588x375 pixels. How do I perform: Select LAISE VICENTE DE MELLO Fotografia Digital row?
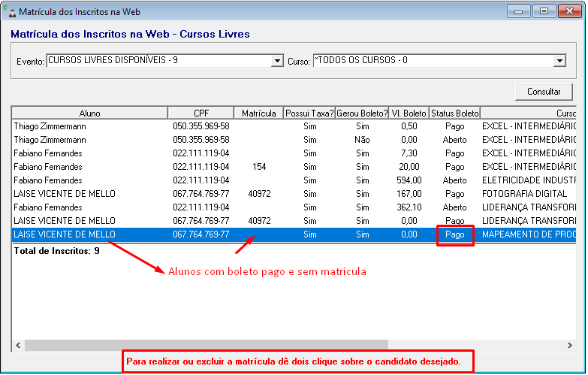pyautogui.click(x=294, y=194)
